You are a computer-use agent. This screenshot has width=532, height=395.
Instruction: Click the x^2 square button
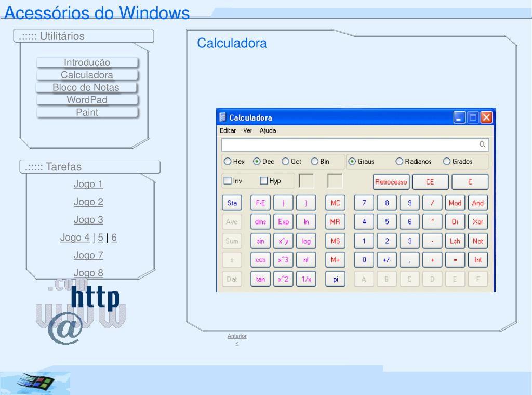click(283, 279)
